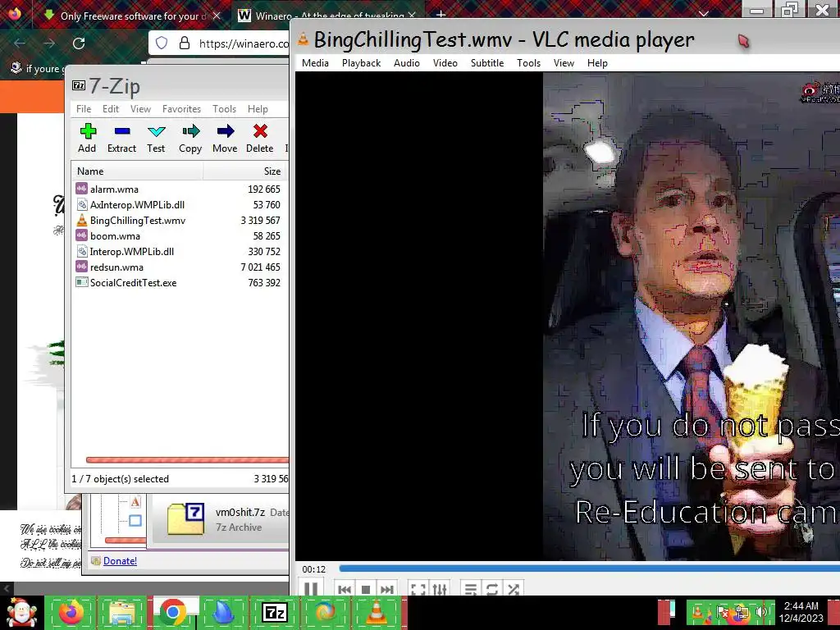Screen dimensions: 840x630
Task: Open the Media menu in VLC
Action: point(315,63)
